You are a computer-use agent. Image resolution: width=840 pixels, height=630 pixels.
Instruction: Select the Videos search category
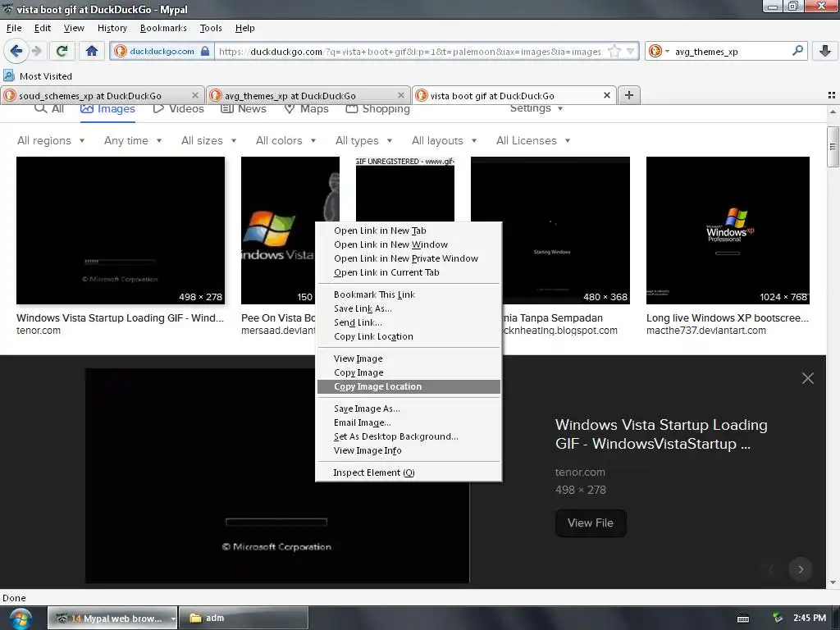point(178,109)
